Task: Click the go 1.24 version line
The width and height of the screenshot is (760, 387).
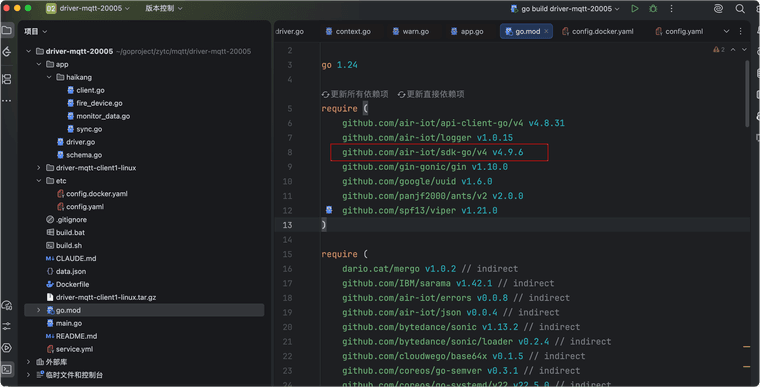Action: [339, 65]
